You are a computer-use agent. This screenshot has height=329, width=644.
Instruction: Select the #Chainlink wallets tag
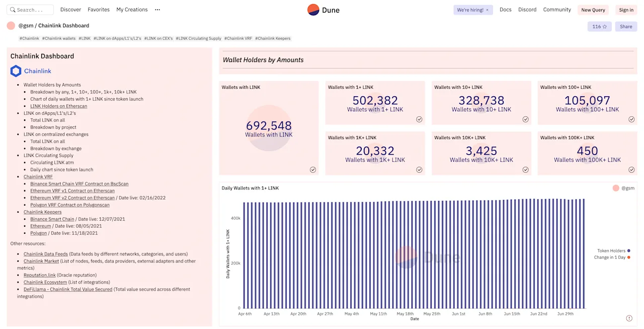pos(59,38)
